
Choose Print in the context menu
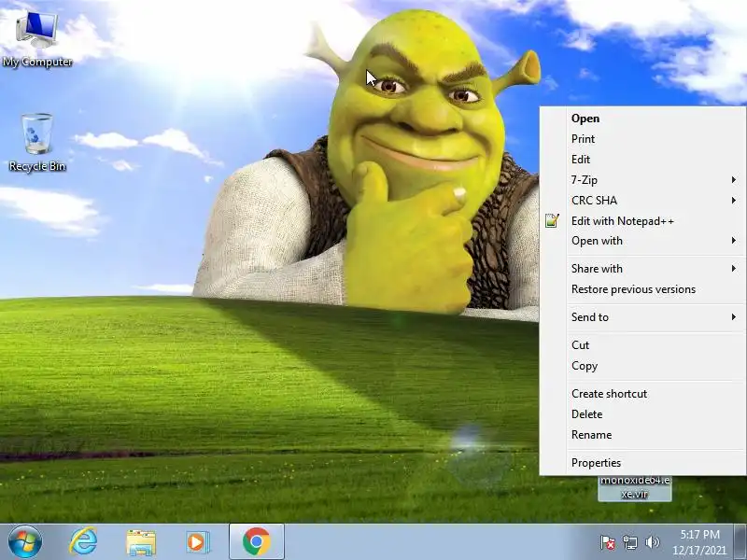(642, 138)
